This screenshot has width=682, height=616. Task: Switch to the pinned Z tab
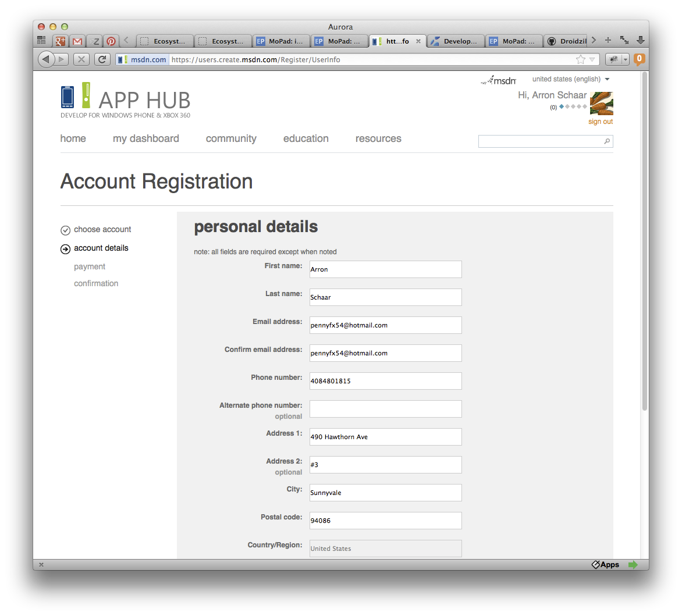pos(95,41)
